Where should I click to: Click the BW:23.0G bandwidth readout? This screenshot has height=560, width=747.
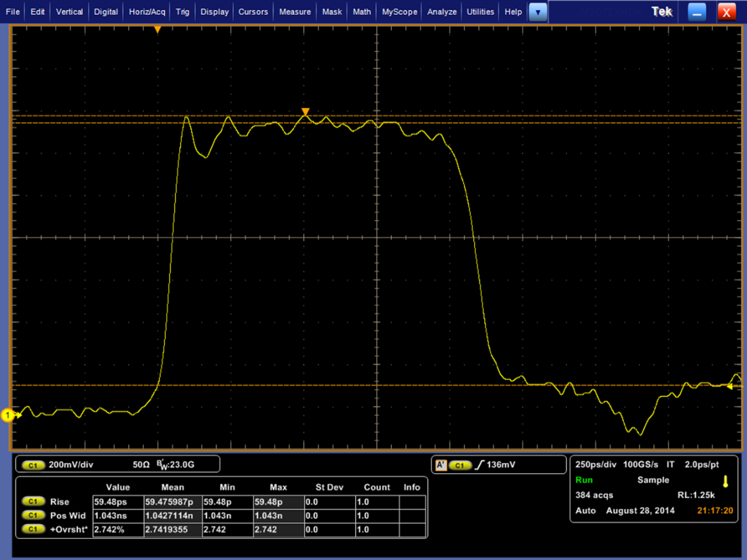pyautogui.click(x=175, y=464)
